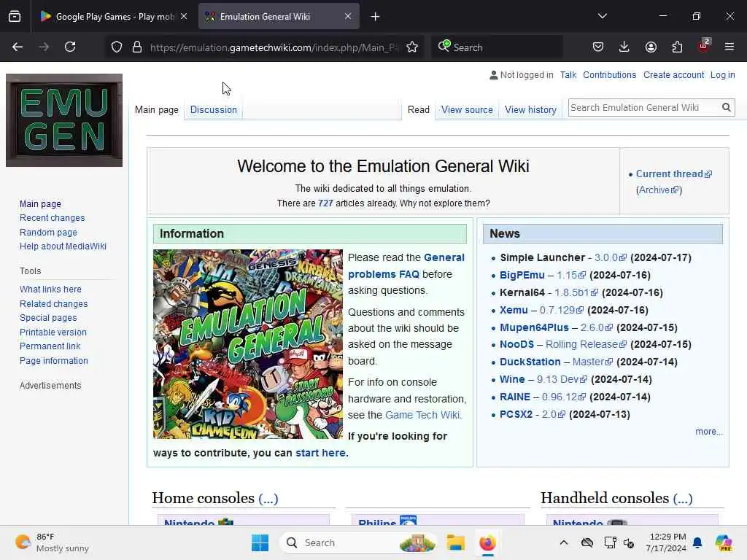Click the site security padlock icon
The height and width of the screenshot is (560, 747).
pos(137,47)
